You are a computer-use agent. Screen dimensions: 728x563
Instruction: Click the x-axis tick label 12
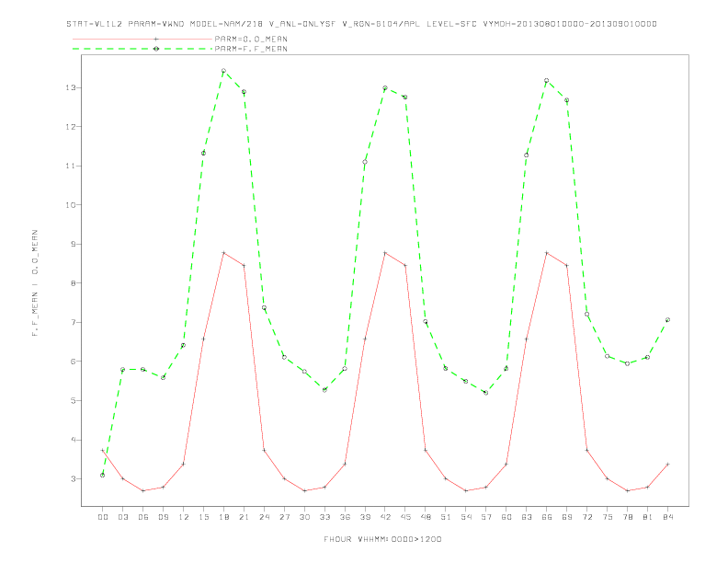[x=184, y=517]
